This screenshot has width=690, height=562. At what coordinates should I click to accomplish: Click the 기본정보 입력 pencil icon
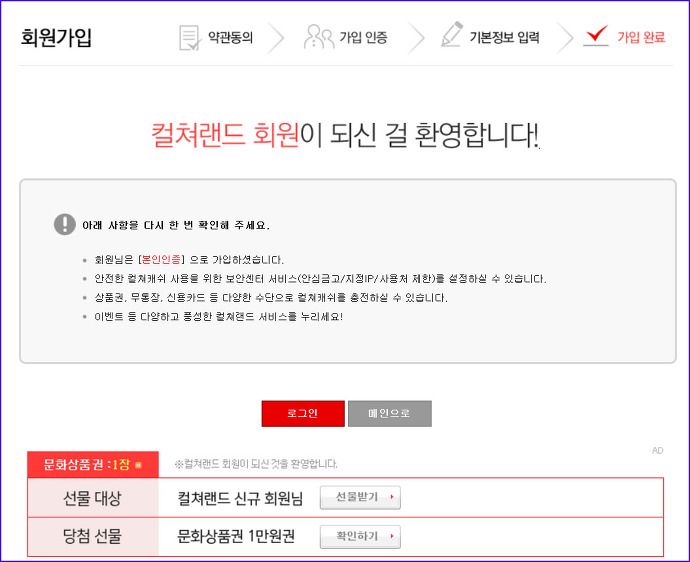click(x=452, y=34)
